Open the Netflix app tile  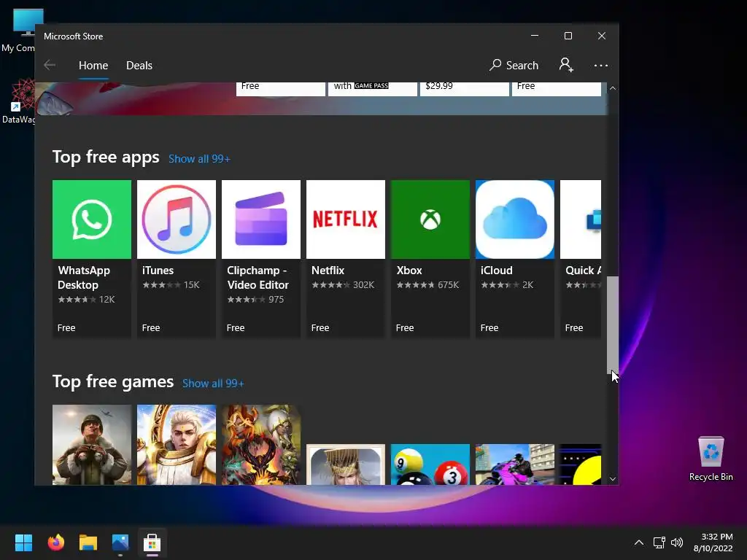click(345, 259)
